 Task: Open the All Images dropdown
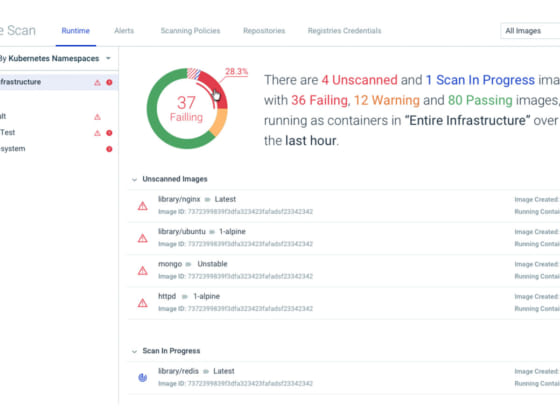[530, 31]
